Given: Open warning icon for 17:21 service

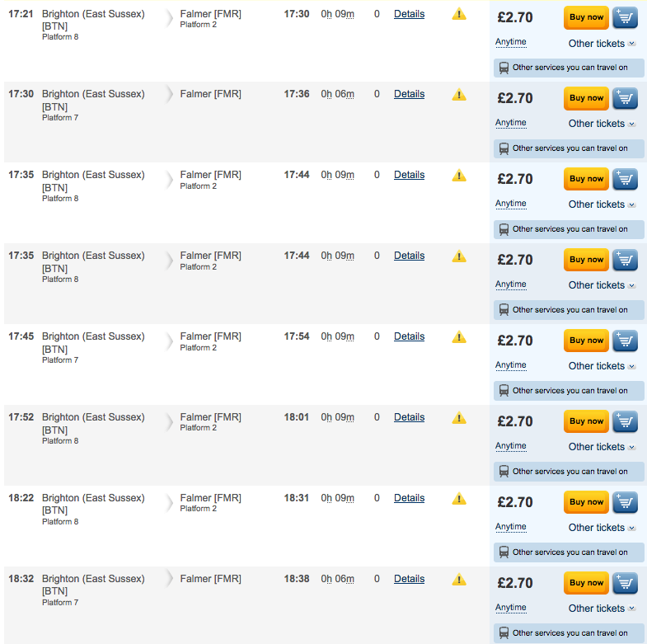Looking at the screenshot, I should (459, 15).
